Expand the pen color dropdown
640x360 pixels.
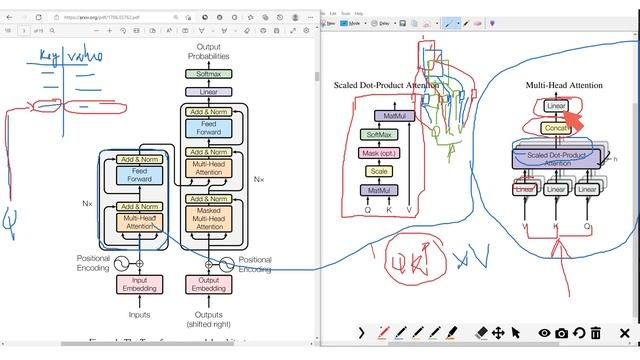pos(458,23)
